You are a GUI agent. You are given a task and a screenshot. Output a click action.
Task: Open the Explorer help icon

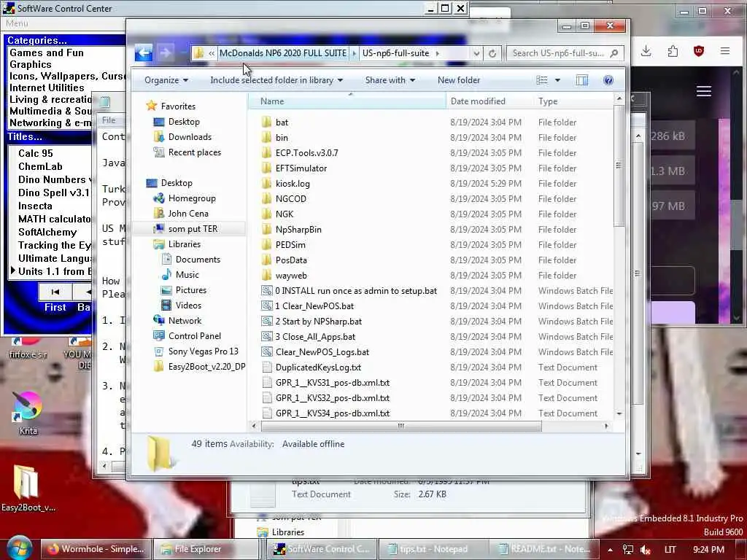tap(608, 80)
